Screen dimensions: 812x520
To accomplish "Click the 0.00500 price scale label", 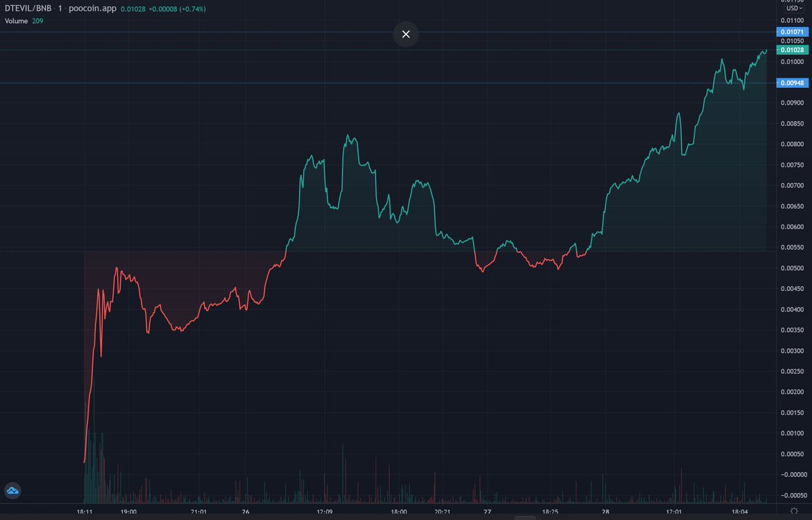I will (792, 268).
